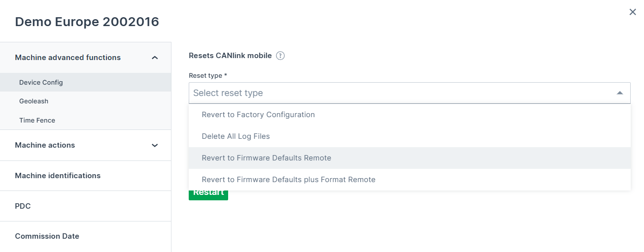The image size is (644, 252).
Task: Go to the Geoleash section
Action: click(34, 101)
